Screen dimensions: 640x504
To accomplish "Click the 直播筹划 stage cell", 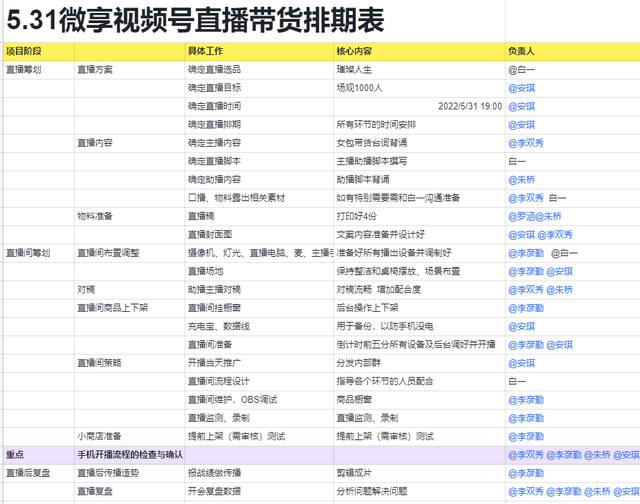I will point(39,70).
